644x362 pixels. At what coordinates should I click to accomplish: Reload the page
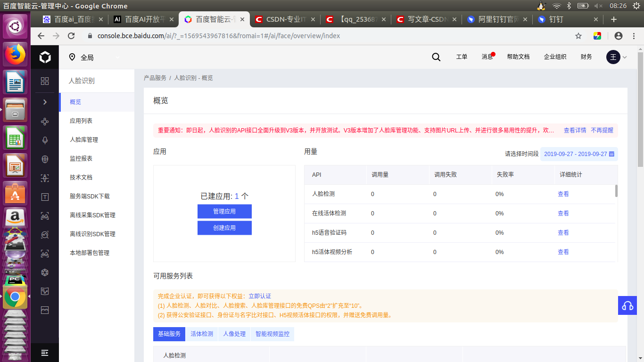point(71,36)
